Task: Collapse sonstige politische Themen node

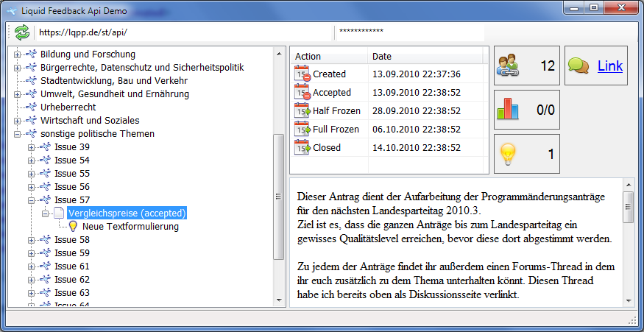Action: 17,134
